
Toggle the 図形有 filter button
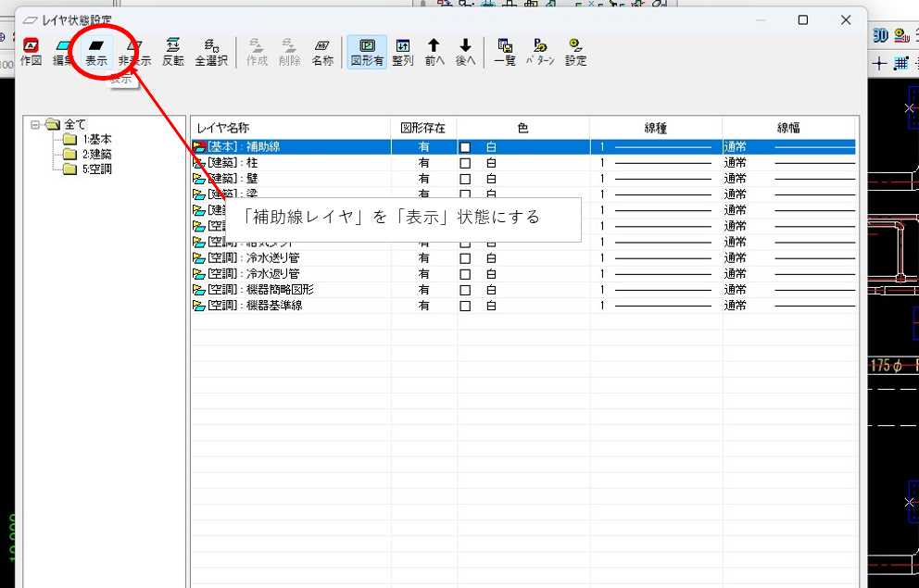tap(367, 52)
